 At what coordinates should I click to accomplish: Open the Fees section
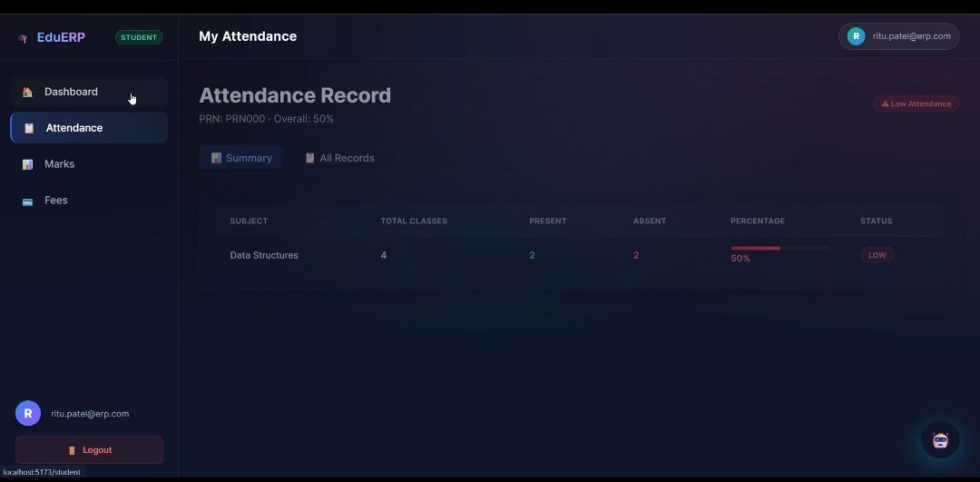[x=89, y=201]
